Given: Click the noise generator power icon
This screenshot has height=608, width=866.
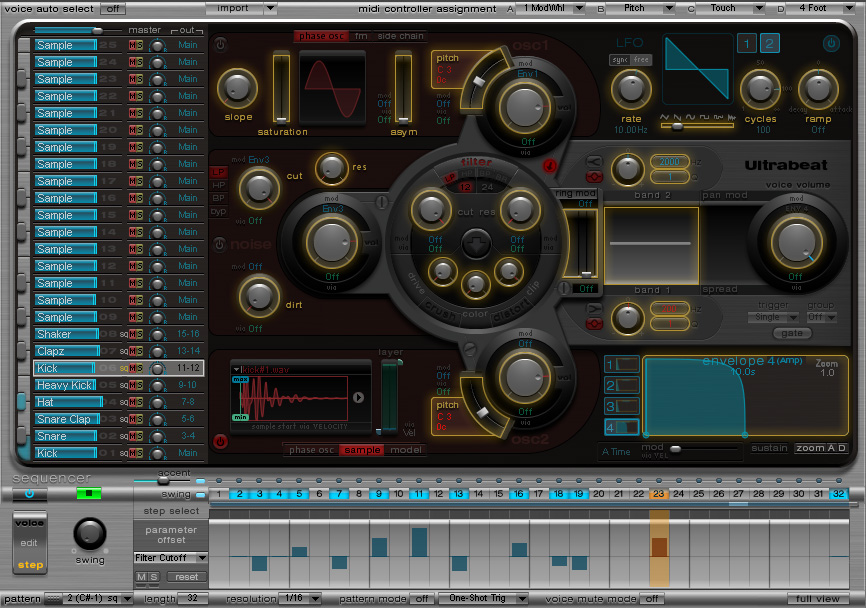Looking at the screenshot, I should (x=221, y=243).
